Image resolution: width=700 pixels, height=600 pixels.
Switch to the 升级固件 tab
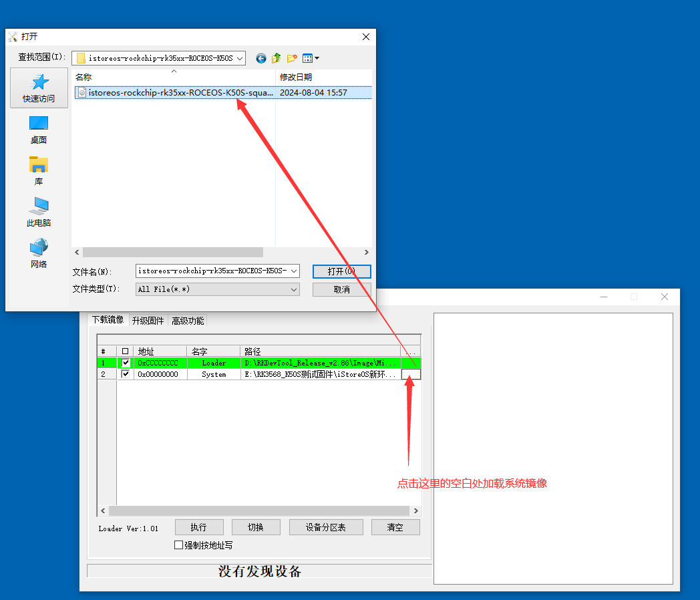pyautogui.click(x=148, y=321)
